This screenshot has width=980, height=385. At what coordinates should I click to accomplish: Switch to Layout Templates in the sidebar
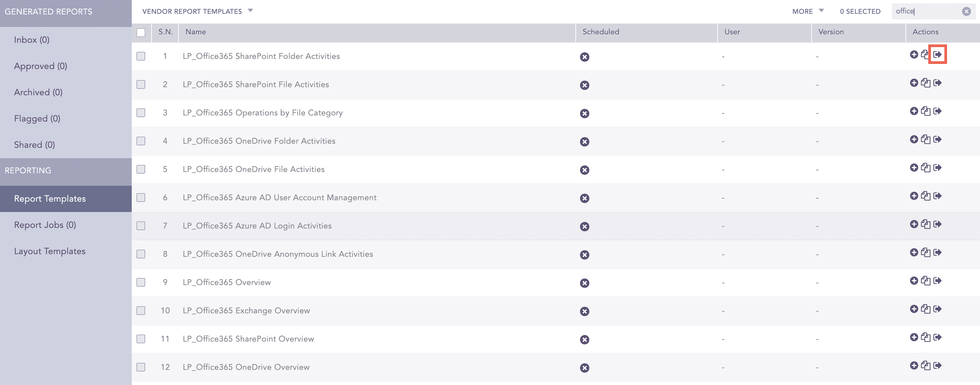pyautogui.click(x=49, y=251)
